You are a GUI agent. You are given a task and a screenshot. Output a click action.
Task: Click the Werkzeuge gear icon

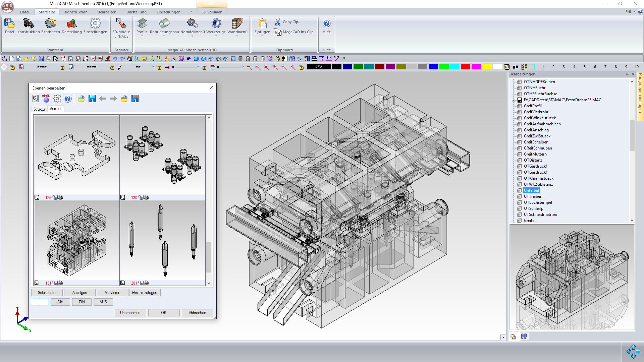[216, 23]
